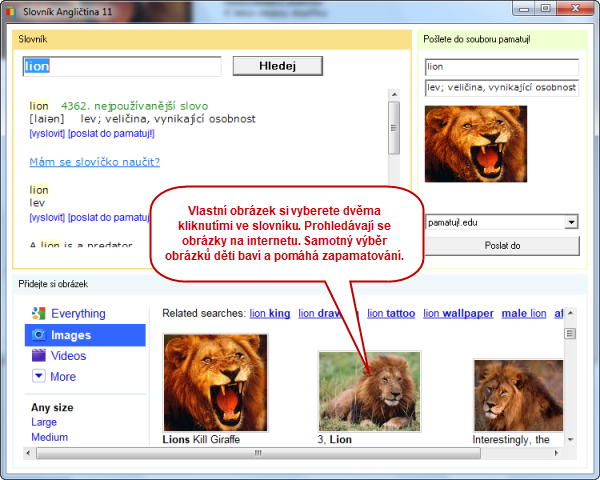Expand the More dropdown arrow icon

pos(39,376)
